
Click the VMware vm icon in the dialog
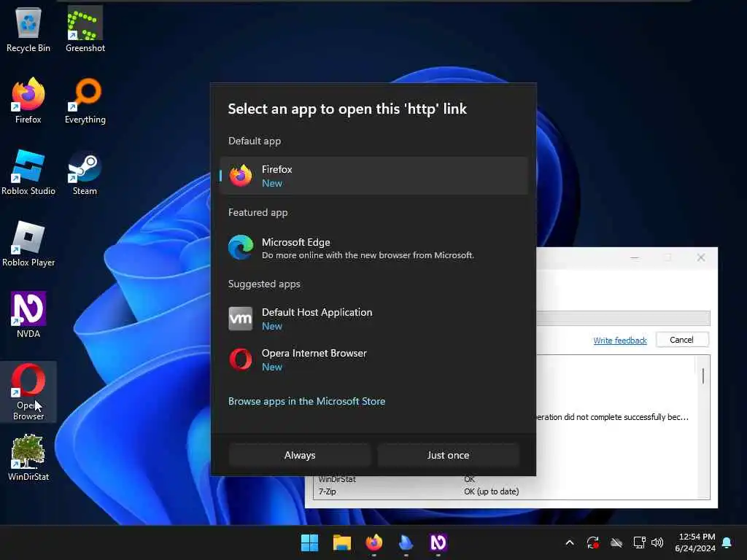[x=241, y=319]
